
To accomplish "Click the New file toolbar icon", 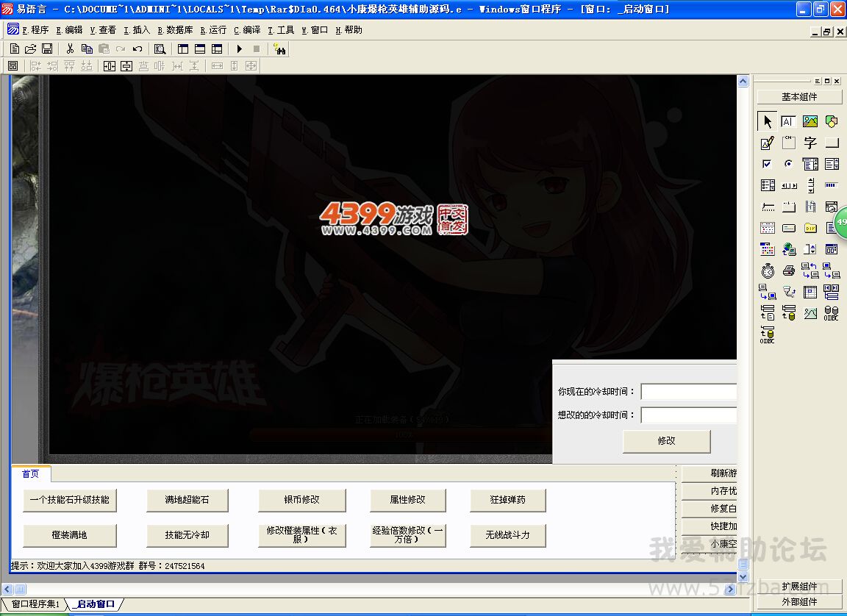I will click(x=15, y=49).
